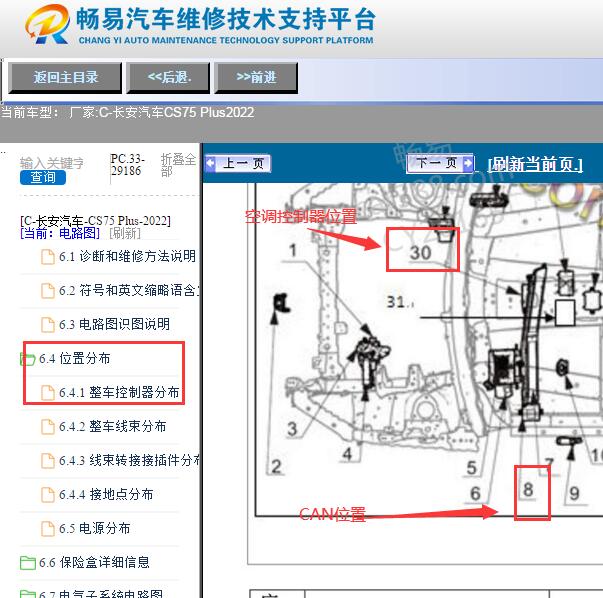The width and height of the screenshot is (603, 598).
Task: Refresh via the 刷新当前页 link
Action: click(535, 164)
